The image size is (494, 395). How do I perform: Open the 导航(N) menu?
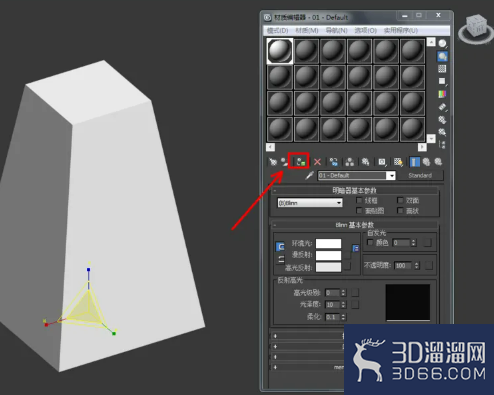click(x=336, y=30)
